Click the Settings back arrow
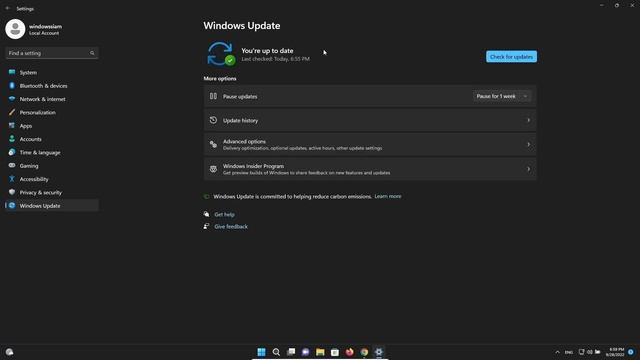Screen dimensions: 640x360 coord(7,8)
